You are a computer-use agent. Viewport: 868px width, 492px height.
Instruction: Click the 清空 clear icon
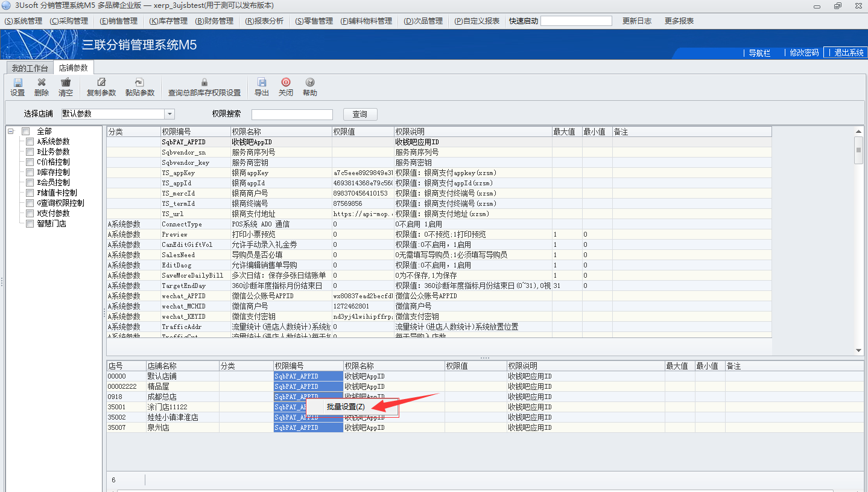tap(66, 83)
